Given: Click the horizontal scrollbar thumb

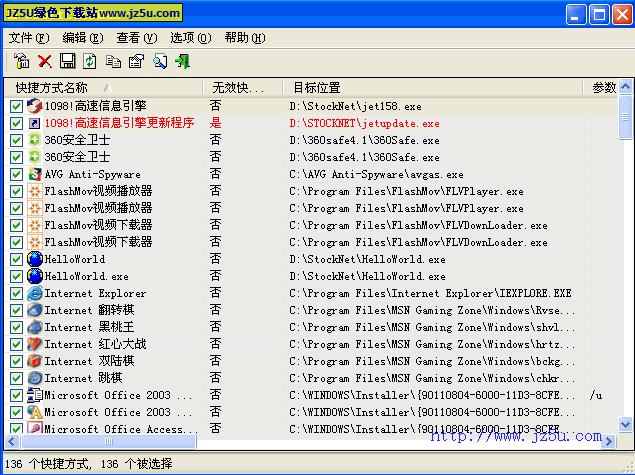Looking at the screenshot, I should 109,441.
